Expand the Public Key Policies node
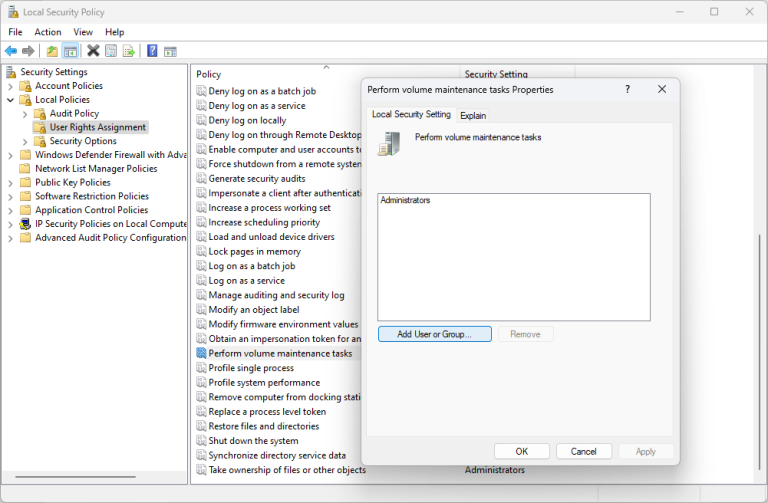 (x=11, y=183)
